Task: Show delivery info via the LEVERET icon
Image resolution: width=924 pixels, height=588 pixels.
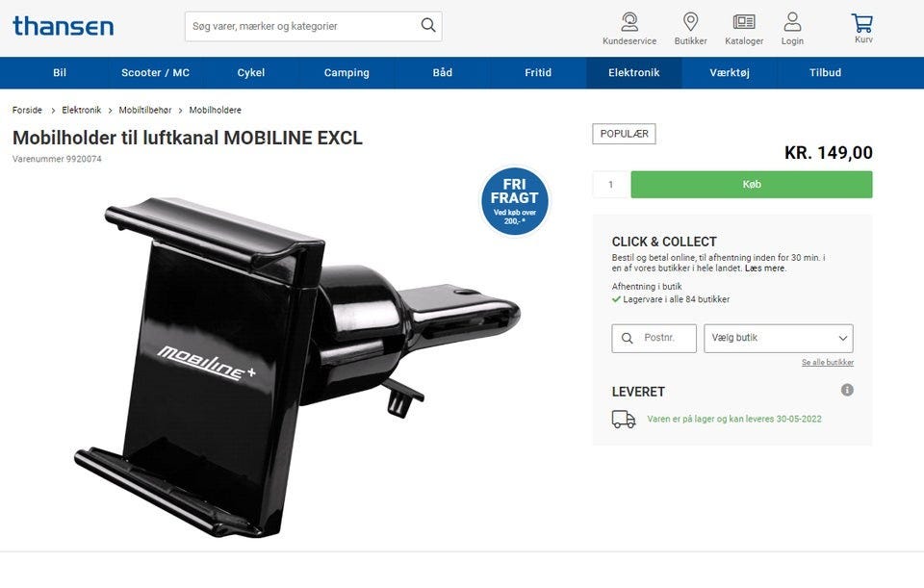Action: click(847, 390)
